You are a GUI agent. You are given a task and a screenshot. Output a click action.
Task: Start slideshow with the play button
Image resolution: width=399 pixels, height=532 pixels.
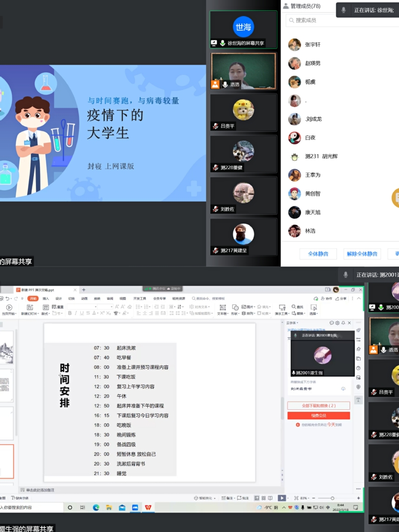282,498
